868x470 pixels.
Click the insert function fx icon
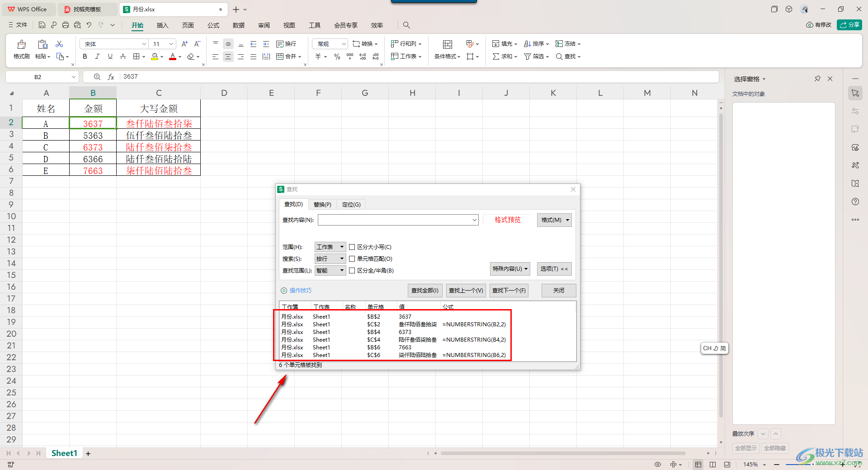[111, 77]
